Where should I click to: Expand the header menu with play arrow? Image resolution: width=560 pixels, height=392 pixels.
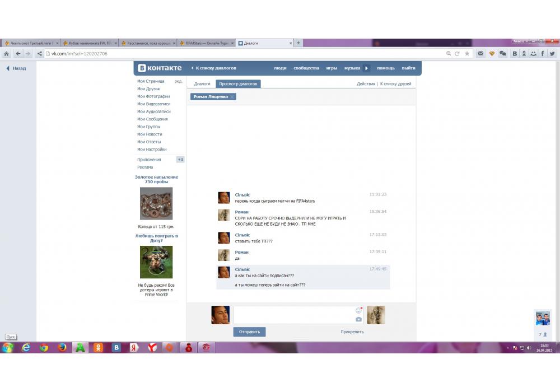(367, 68)
